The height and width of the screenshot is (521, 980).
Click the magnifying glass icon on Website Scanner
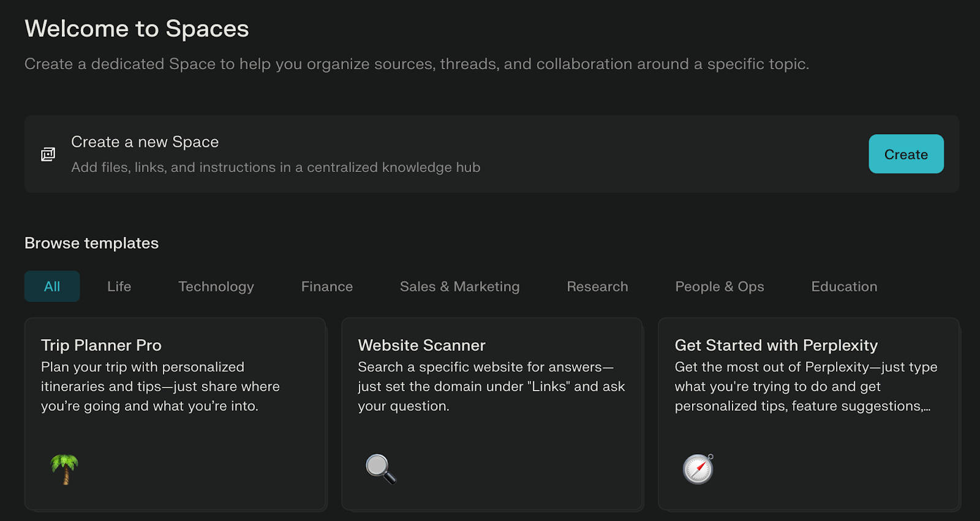[381, 469]
